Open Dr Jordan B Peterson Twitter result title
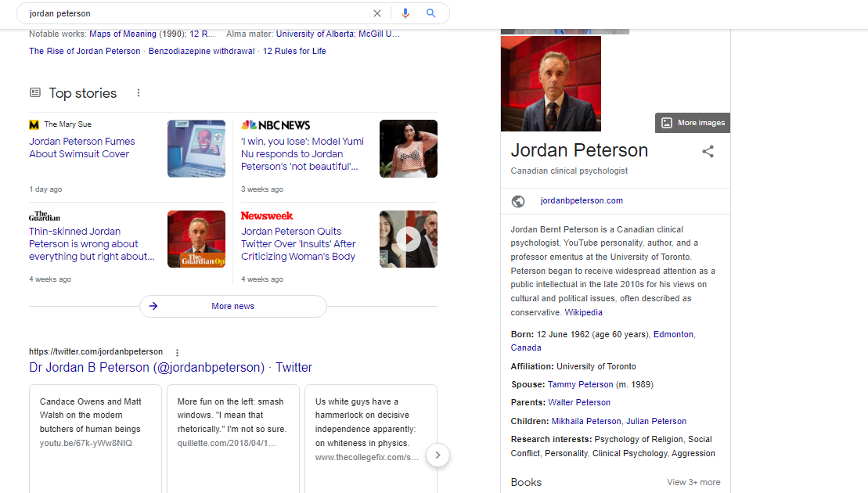Screen dimensions: 868x493 [171, 367]
